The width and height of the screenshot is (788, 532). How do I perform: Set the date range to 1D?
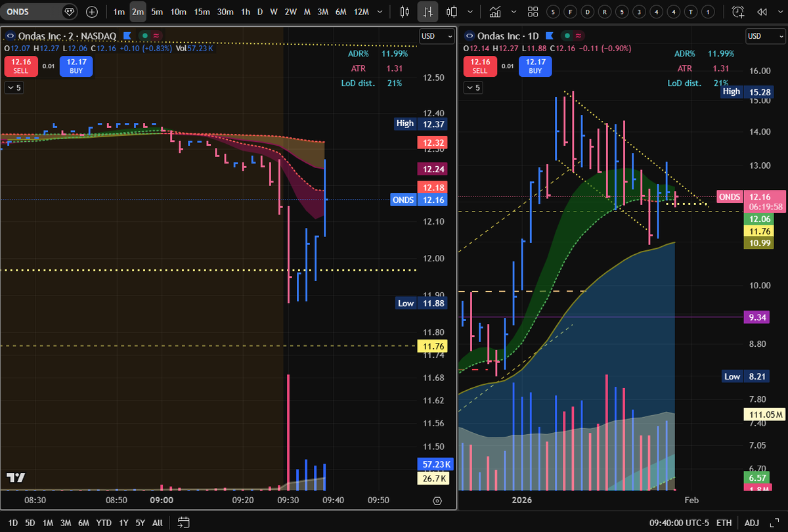(x=12, y=523)
